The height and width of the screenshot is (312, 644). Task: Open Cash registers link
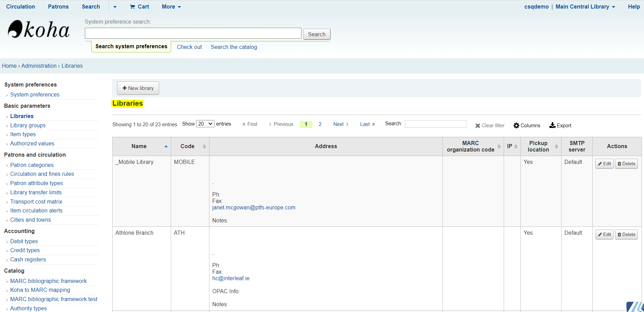tap(28, 260)
